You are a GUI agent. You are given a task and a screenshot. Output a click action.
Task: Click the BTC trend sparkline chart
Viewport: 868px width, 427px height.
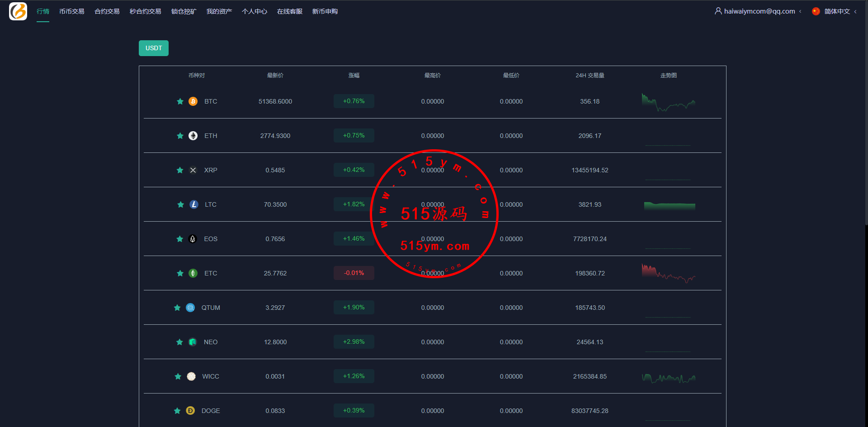click(668, 102)
